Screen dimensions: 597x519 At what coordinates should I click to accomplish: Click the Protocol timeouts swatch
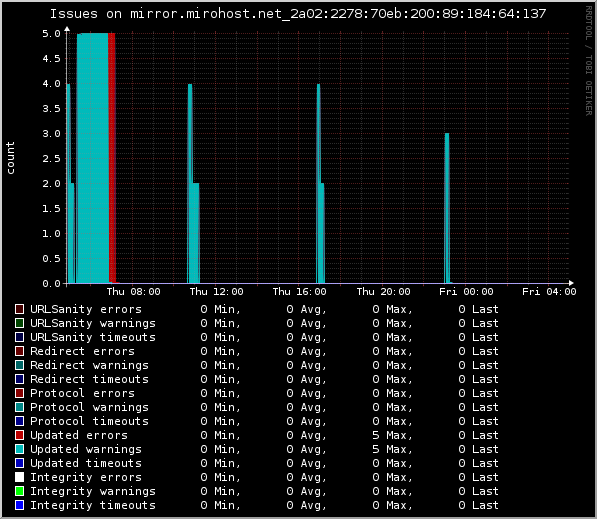pos(19,421)
